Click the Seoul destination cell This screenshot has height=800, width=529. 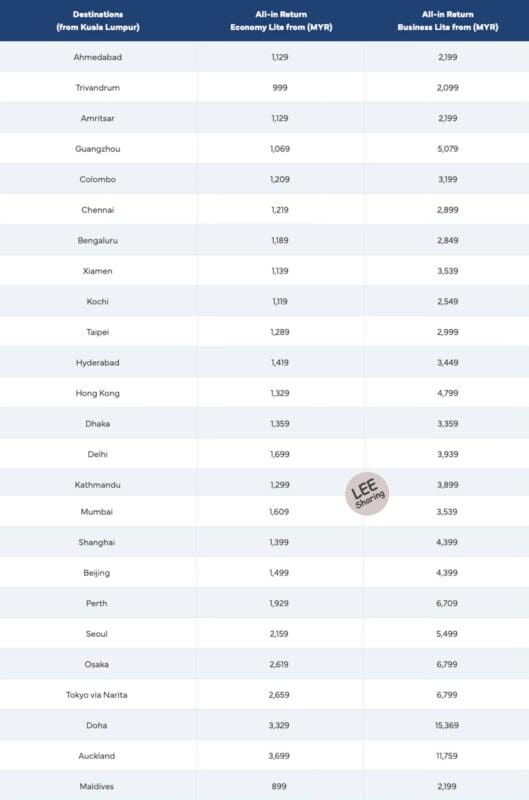tap(97, 634)
